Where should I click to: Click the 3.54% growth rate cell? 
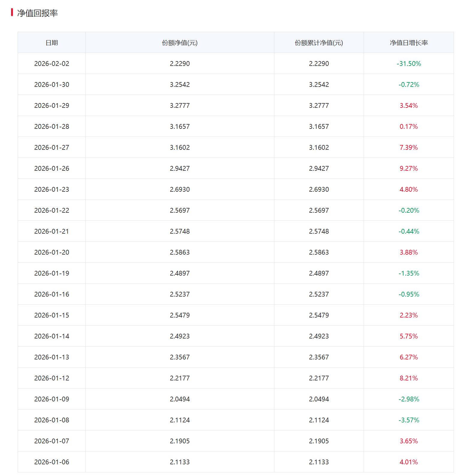tap(409, 105)
